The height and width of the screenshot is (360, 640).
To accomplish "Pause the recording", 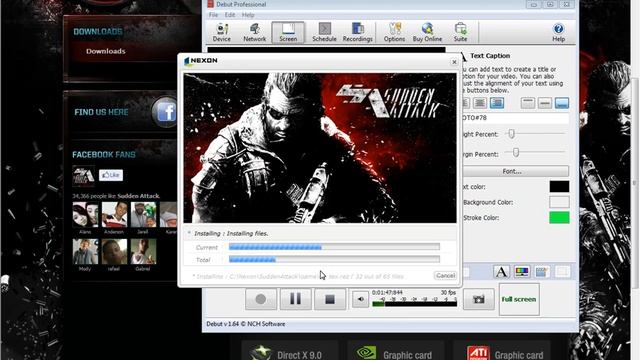I will [295, 299].
